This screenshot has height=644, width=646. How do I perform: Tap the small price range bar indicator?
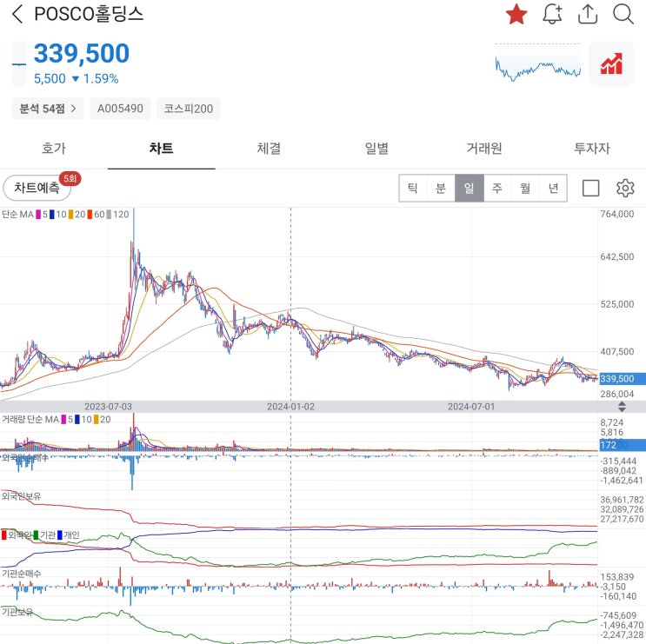[19, 63]
